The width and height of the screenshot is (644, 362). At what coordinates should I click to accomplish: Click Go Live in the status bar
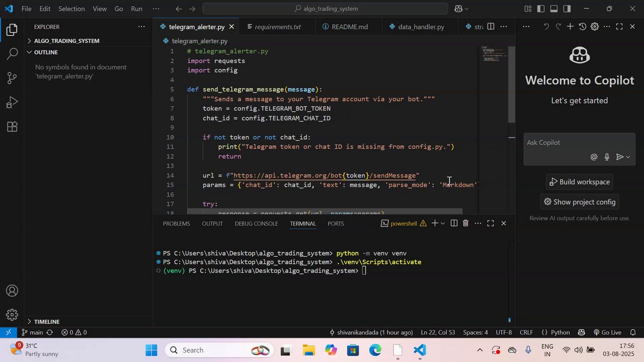[x=607, y=332]
